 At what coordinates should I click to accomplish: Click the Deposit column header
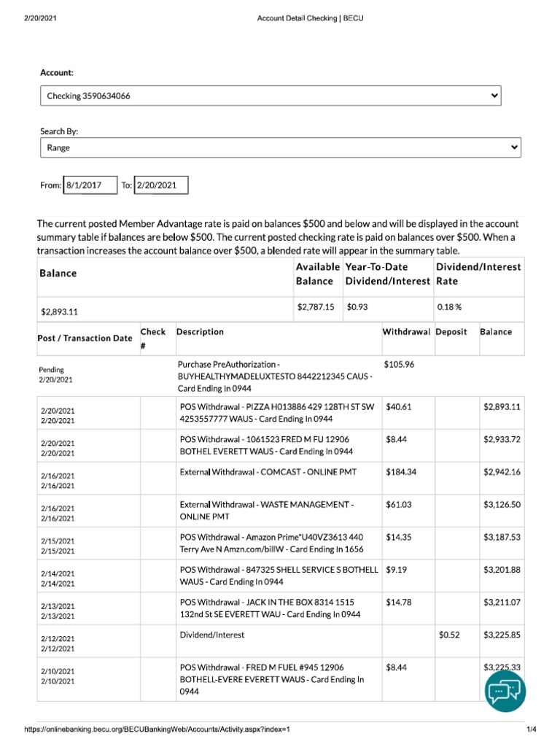[x=451, y=332]
